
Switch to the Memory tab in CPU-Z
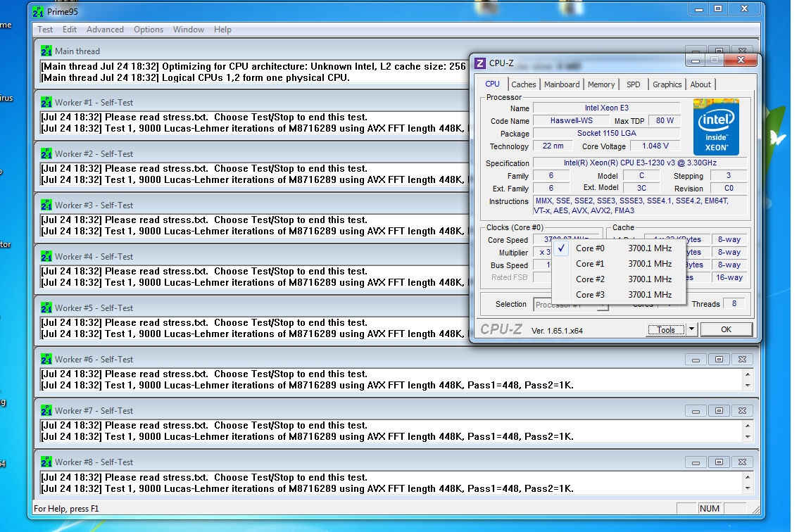601,84
